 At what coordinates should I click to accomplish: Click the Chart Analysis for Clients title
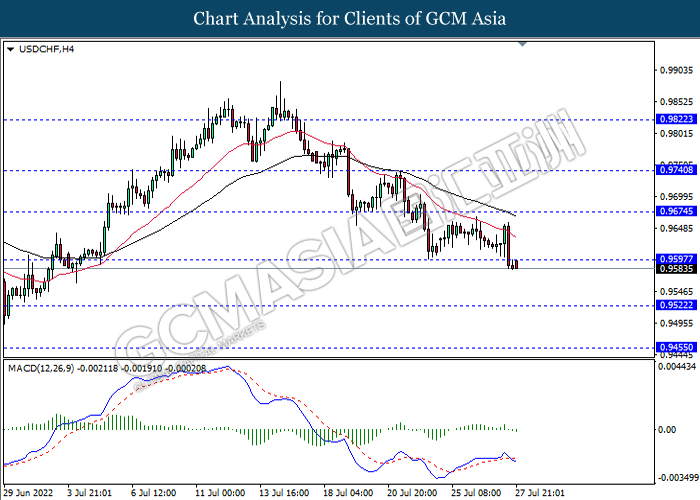click(x=350, y=19)
